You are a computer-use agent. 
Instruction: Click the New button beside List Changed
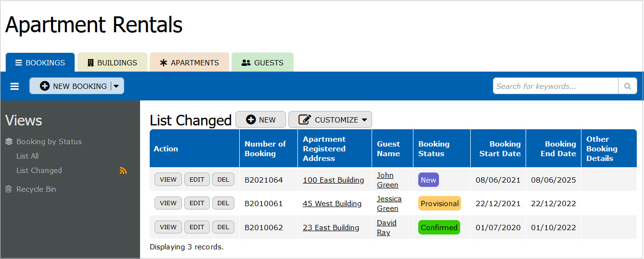(260, 120)
